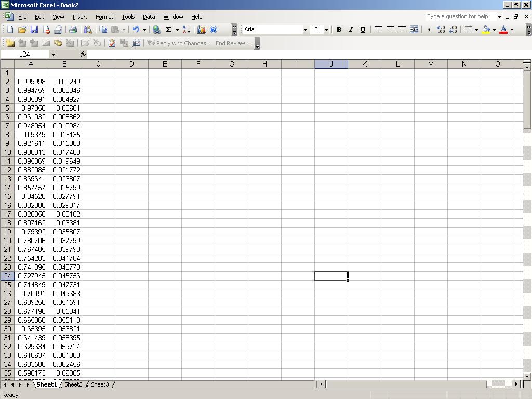This screenshot has width=532, height=399.
Task: Click Decrease Decimal
Action: pos(453,30)
